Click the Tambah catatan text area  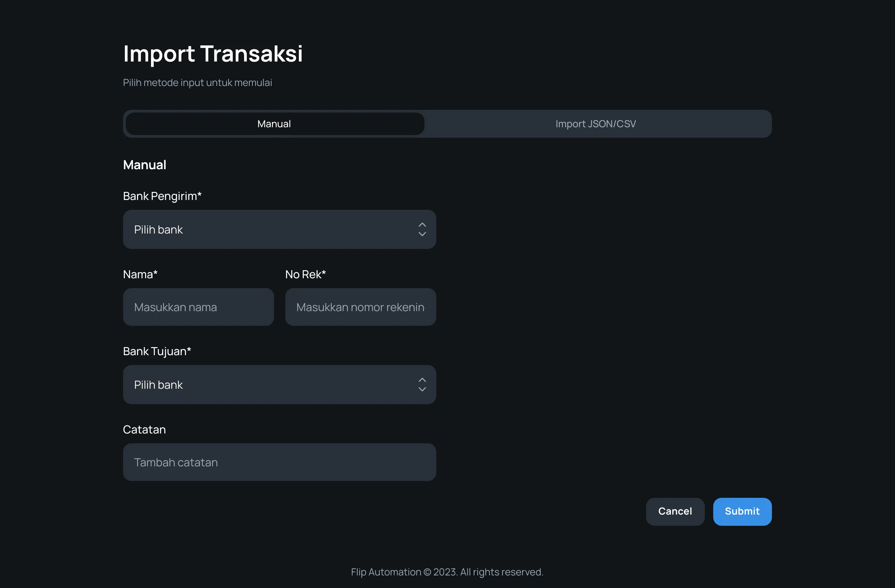[279, 462]
